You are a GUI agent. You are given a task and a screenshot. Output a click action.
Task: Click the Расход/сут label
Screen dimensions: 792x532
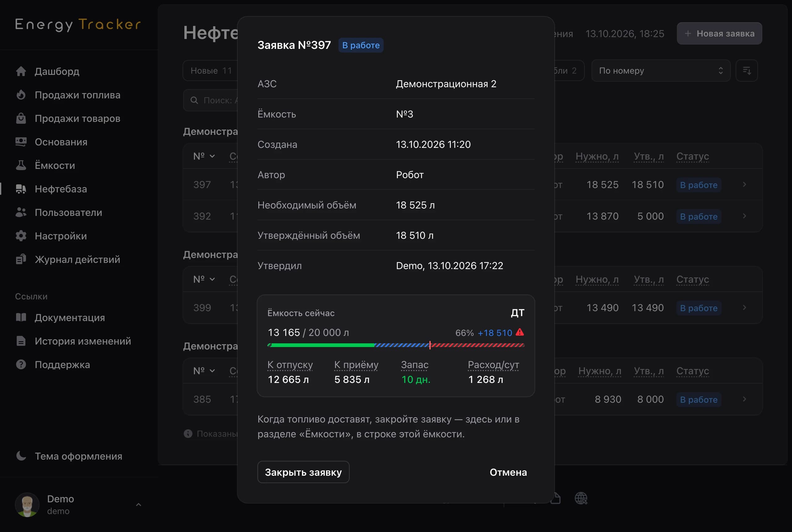point(493,365)
